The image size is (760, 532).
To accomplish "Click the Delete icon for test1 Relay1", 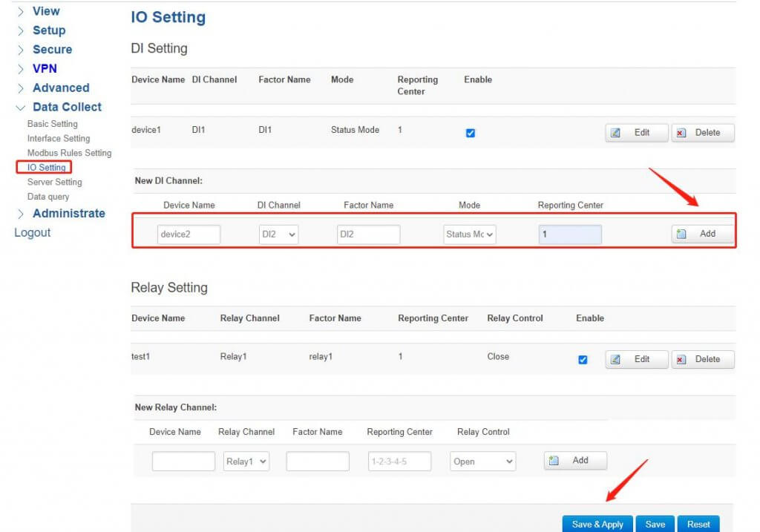I will coord(681,359).
